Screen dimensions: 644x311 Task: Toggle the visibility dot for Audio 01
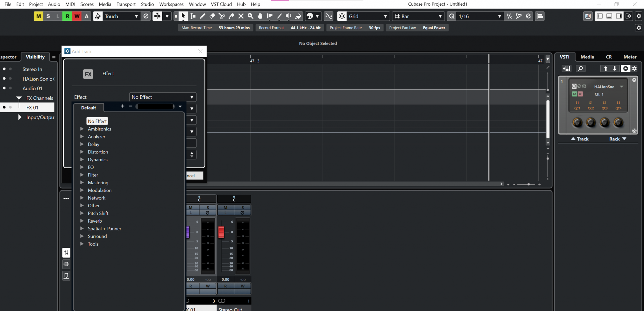5,88
